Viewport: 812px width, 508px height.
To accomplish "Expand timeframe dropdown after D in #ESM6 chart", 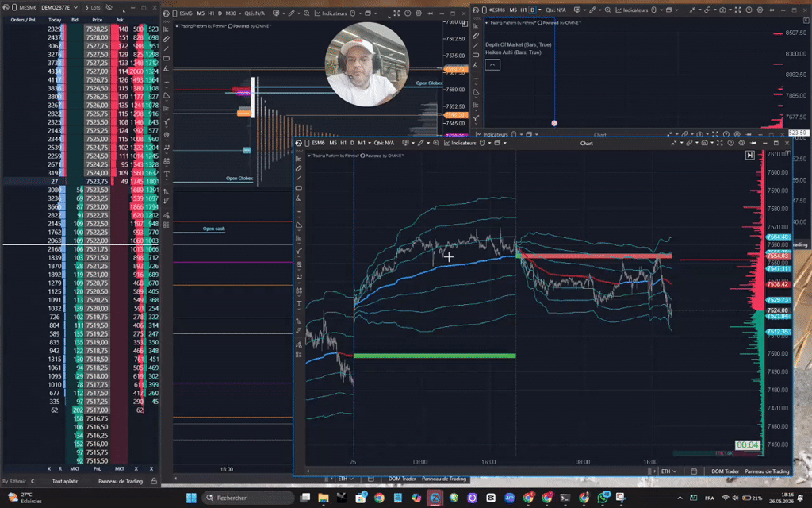I will click(539, 10).
